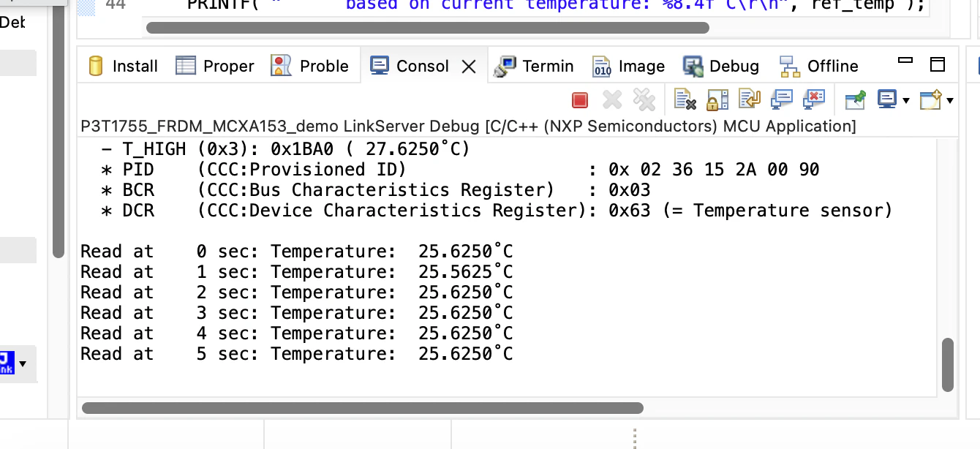The height and width of the screenshot is (449, 980).
Task: Switch to the Install tab
Action: coord(122,66)
